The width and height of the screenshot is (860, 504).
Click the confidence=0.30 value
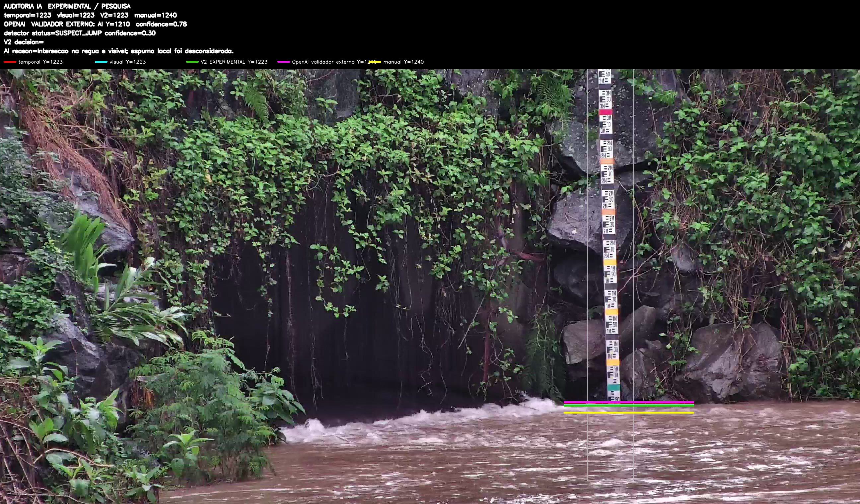click(130, 33)
